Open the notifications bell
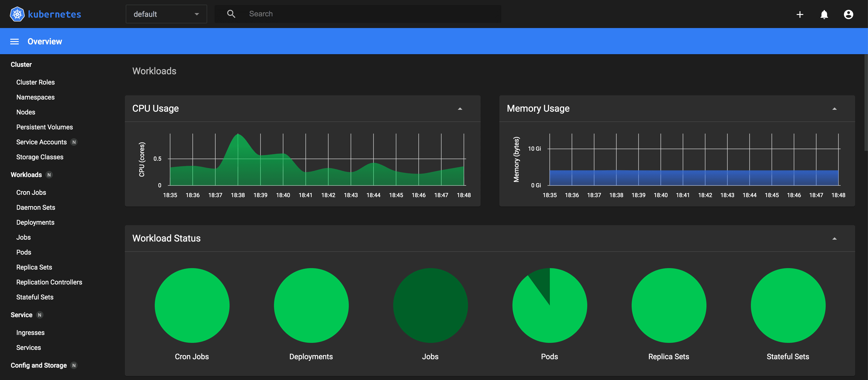Image resolution: width=868 pixels, height=380 pixels. (824, 14)
